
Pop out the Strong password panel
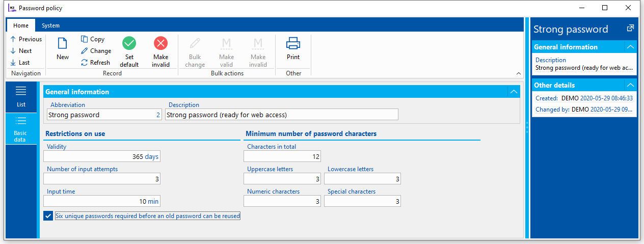click(630, 29)
